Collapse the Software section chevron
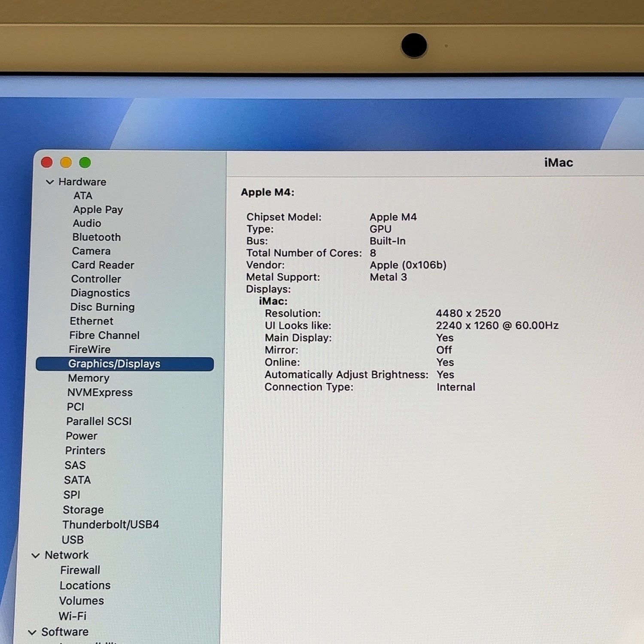Image resolution: width=644 pixels, height=644 pixels. [32, 632]
